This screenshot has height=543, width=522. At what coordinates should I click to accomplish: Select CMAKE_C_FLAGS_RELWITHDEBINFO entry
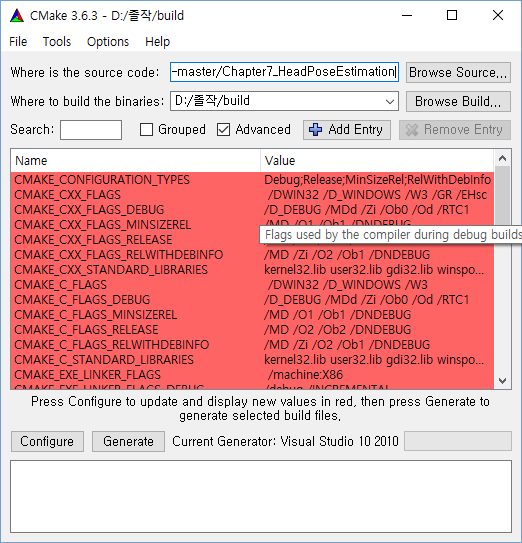[x=112, y=345]
